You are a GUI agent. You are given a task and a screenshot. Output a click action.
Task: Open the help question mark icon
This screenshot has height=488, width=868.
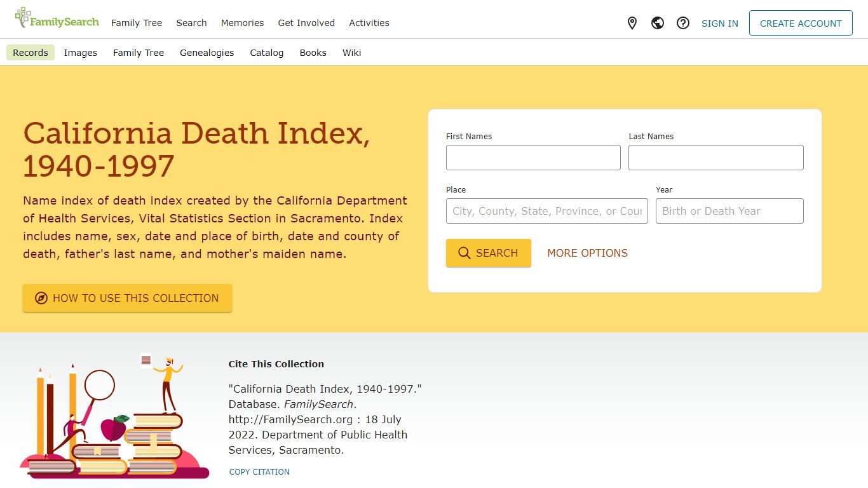pyautogui.click(x=683, y=24)
